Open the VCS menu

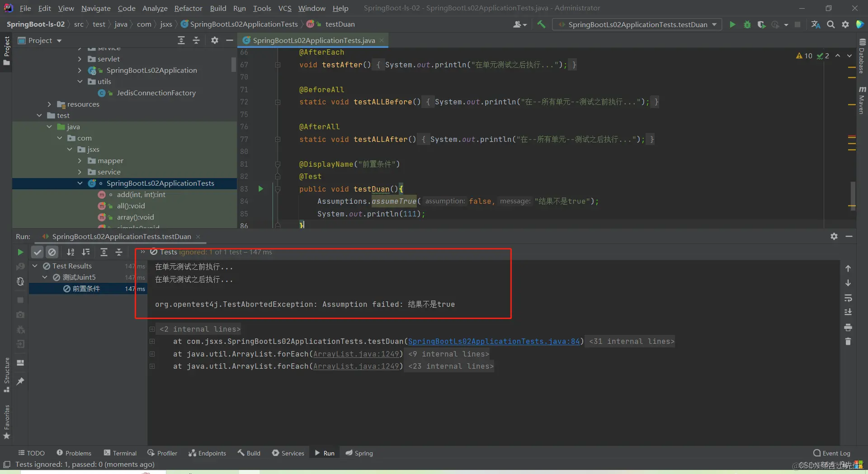click(x=285, y=8)
